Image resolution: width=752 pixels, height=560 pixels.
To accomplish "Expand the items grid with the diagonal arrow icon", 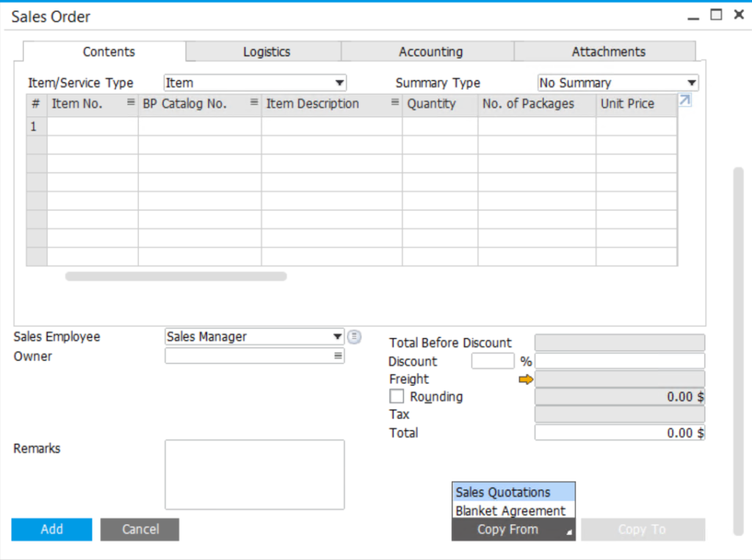I will [684, 99].
